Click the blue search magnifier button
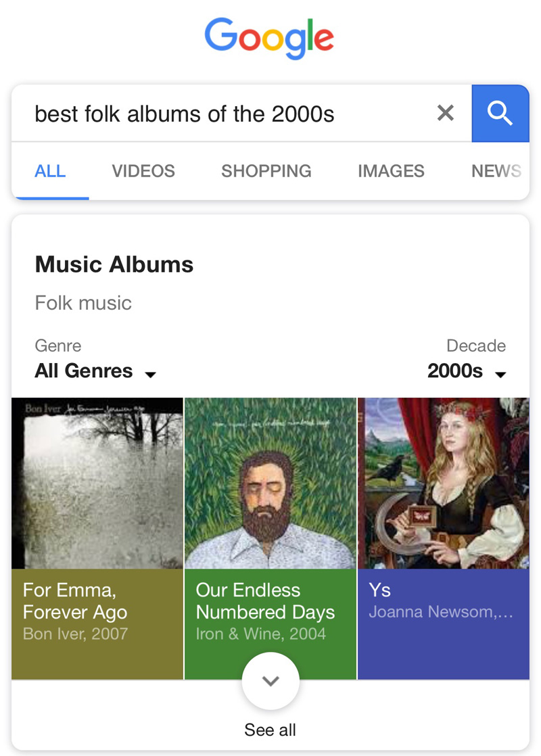The image size is (541, 756). pos(500,114)
